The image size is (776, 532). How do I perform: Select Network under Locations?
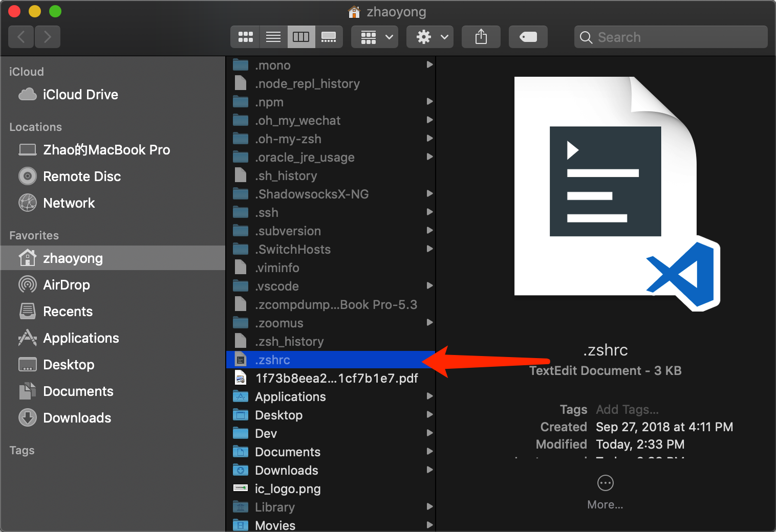69,203
